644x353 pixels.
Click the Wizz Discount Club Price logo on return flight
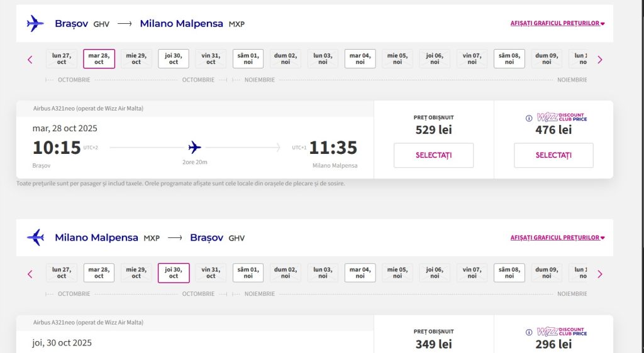tap(561, 332)
